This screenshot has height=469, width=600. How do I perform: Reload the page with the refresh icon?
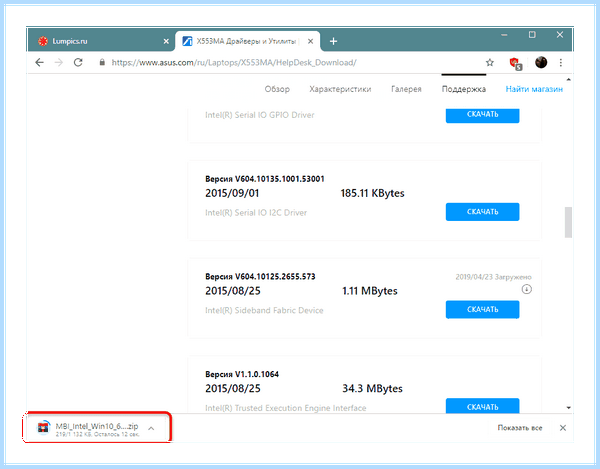click(78, 62)
